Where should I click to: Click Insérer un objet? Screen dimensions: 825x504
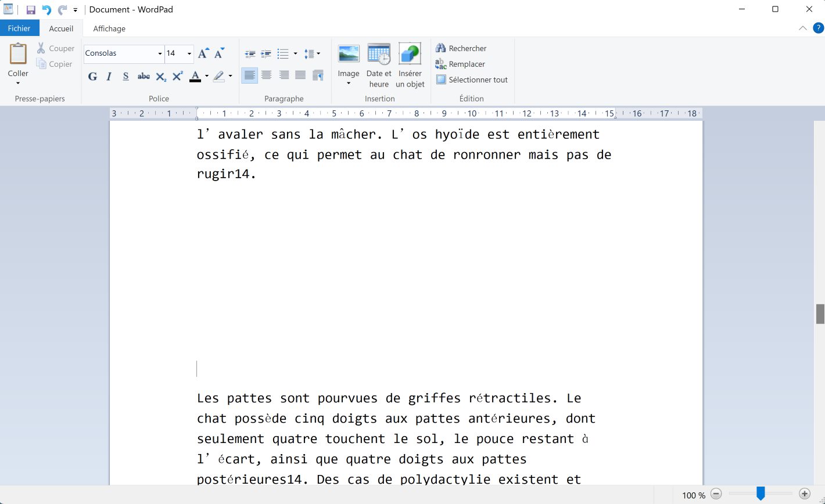[410, 65]
